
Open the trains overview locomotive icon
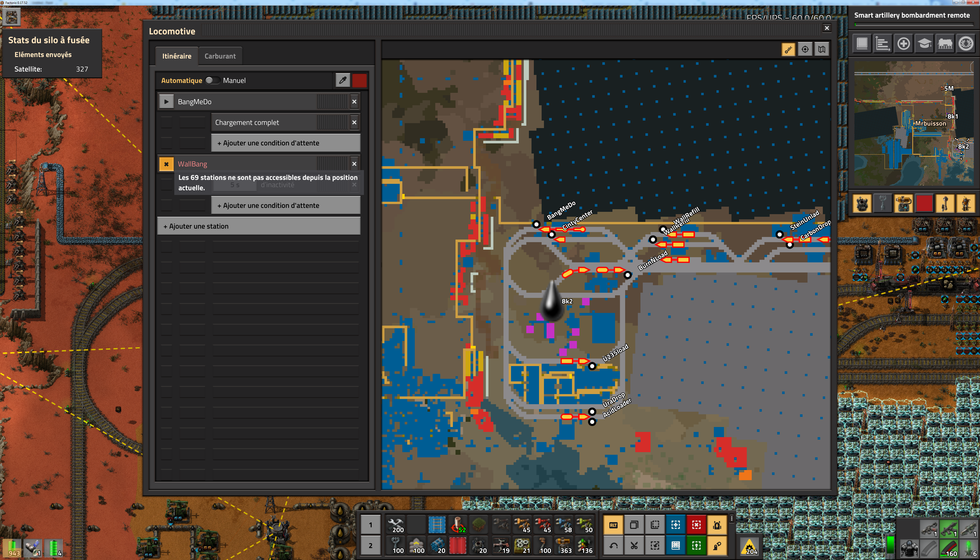pos(945,44)
